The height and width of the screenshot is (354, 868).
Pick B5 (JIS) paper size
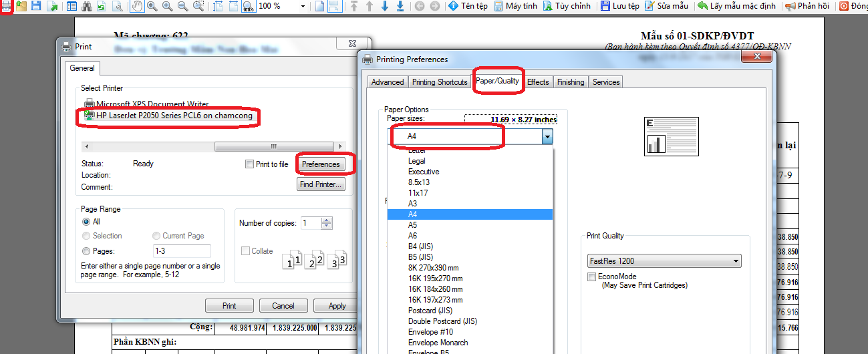point(470,257)
